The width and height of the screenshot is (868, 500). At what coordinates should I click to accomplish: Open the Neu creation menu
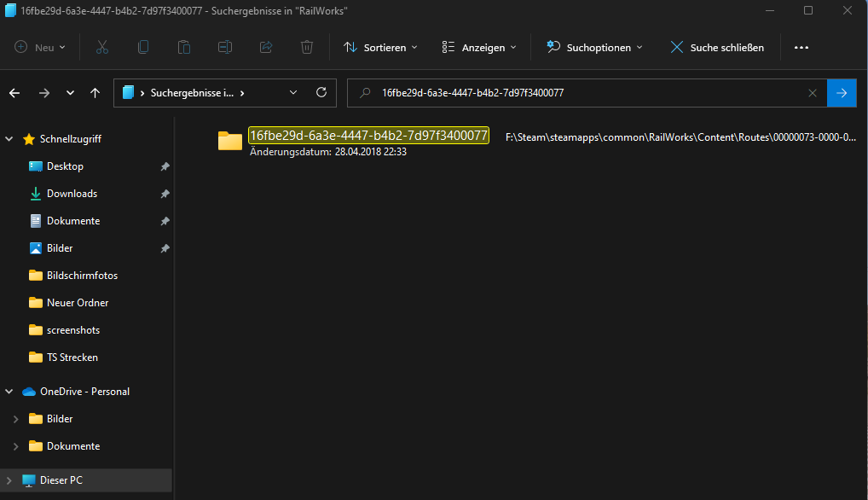[x=40, y=48]
